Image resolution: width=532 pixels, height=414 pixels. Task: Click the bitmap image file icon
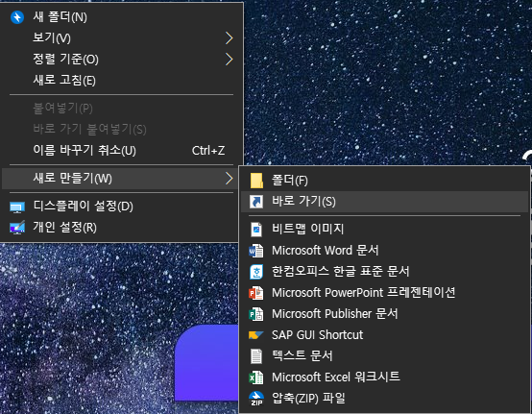point(256,230)
